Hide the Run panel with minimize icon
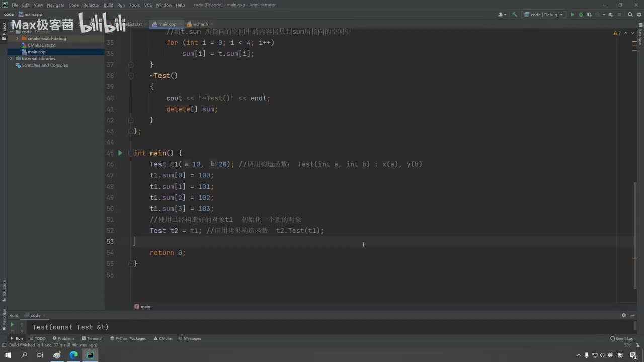The width and height of the screenshot is (644, 362). click(633, 315)
